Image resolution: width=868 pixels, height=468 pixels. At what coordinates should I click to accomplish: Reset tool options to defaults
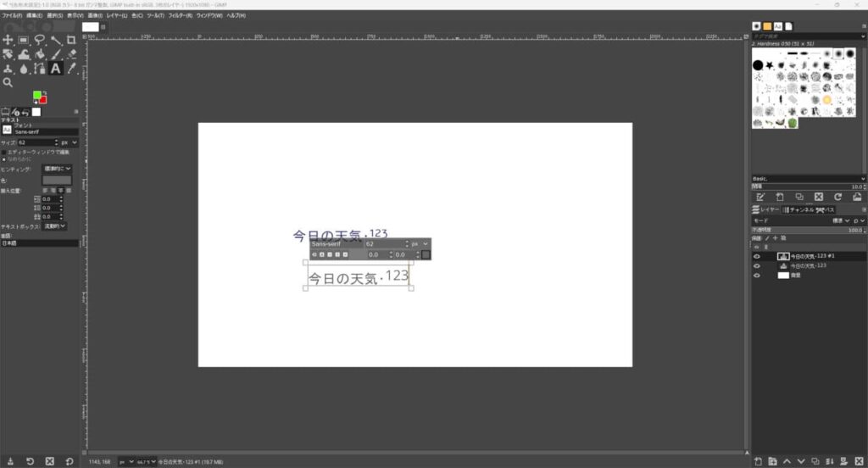70,461
